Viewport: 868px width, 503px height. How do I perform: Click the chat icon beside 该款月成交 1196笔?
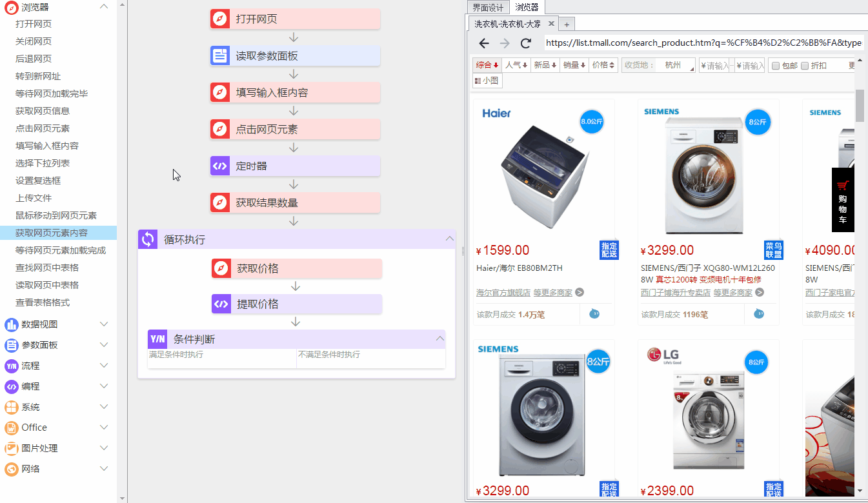(759, 314)
